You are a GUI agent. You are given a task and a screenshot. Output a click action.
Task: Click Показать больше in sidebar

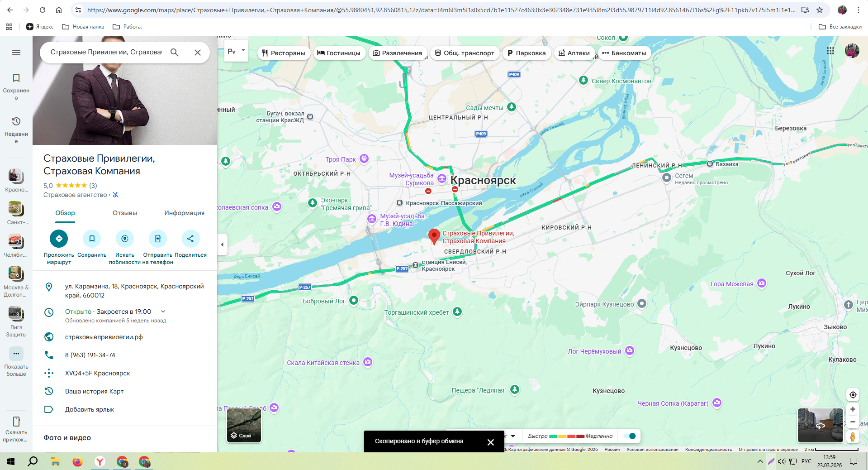point(16,362)
